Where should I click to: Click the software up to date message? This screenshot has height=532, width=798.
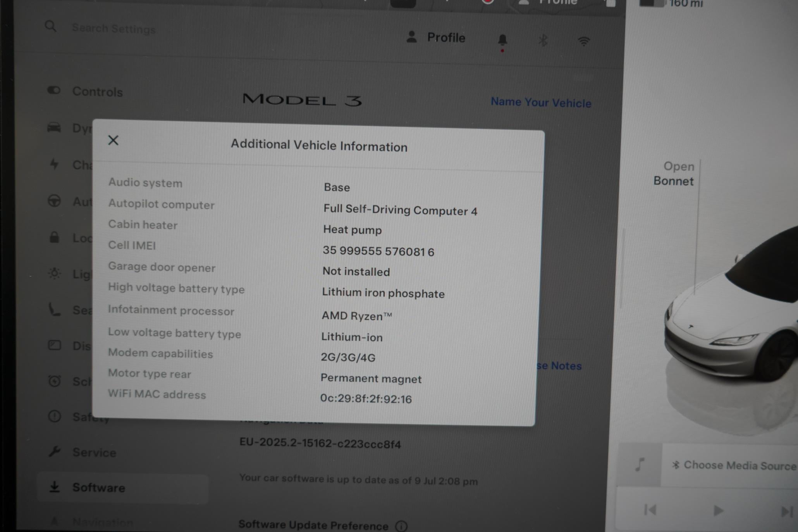358,480
